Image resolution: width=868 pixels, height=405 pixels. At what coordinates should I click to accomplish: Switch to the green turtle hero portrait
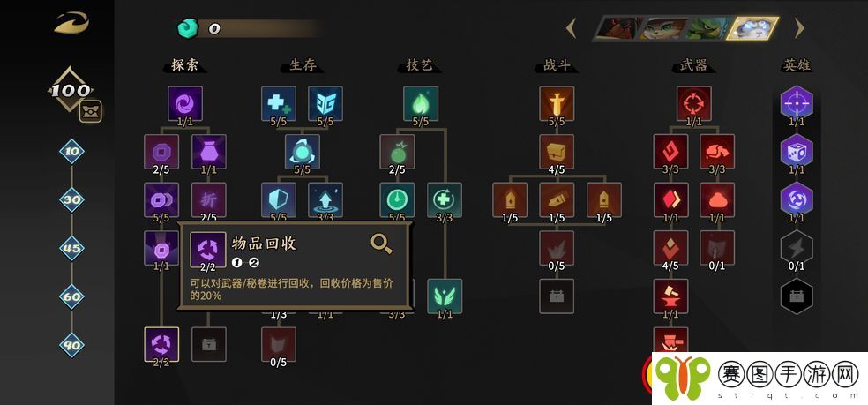[707, 28]
